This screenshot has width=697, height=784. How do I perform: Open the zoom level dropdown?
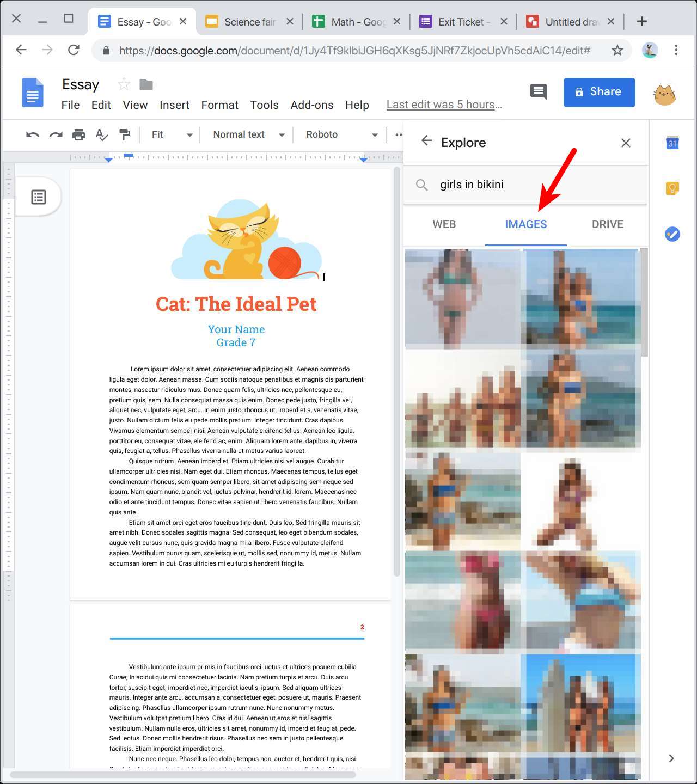click(x=170, y=134)
